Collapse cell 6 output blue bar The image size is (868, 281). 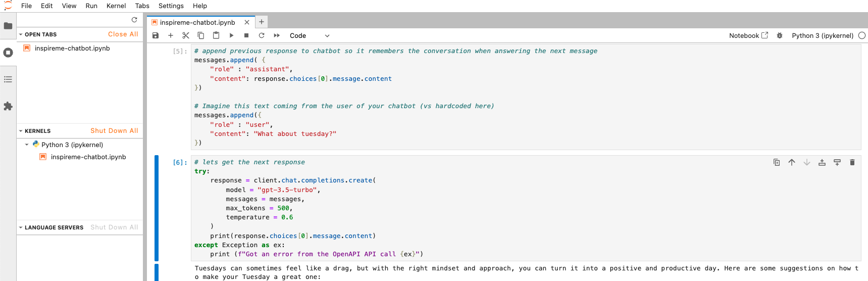pyautogui.click(x=157, y=272)
